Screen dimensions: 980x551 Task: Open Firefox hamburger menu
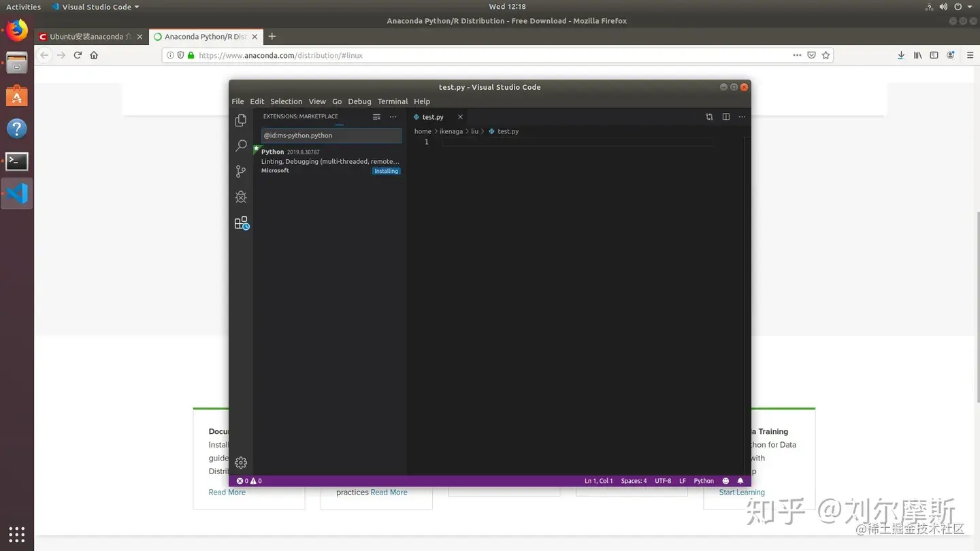coord(970,55)
